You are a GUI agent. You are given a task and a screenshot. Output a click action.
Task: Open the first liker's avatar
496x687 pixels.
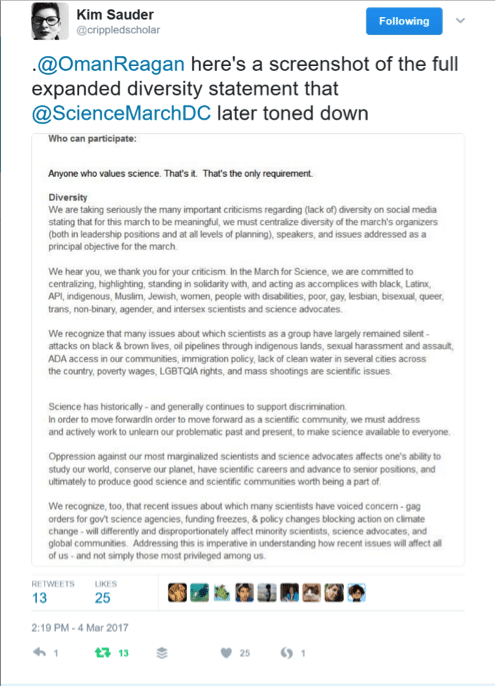point(177,592)
